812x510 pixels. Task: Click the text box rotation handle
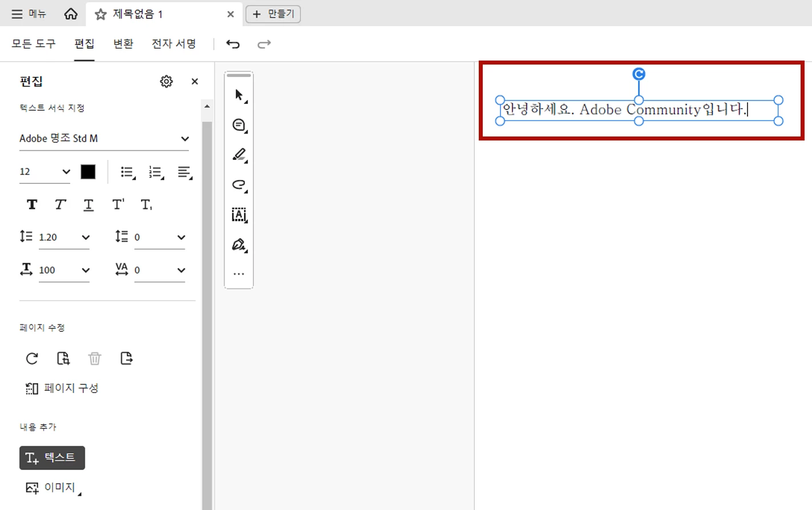[x=639, y=74]
